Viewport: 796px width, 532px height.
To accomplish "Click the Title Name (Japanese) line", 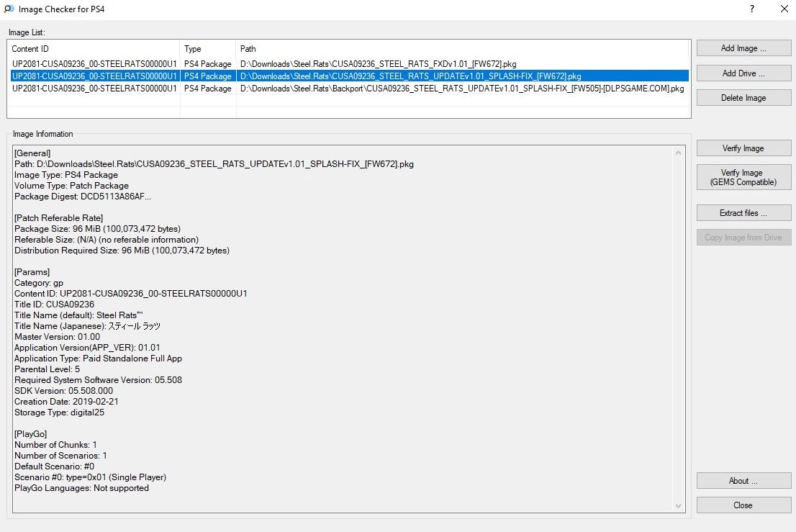I will tap(87, 326).
